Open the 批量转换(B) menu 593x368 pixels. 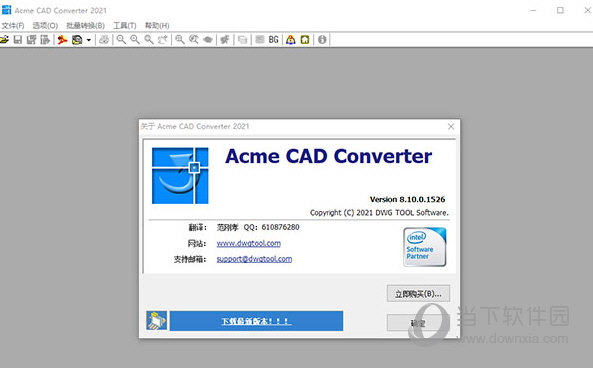85,25
